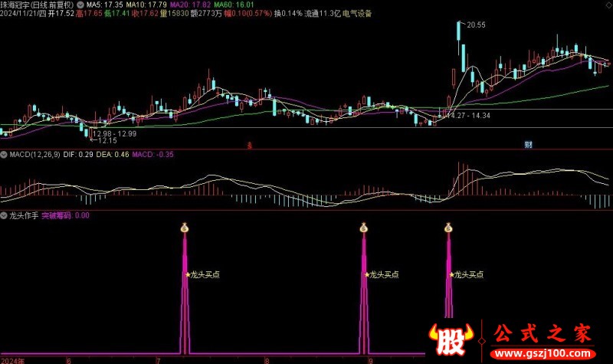Click the MACD: -0.35 value
The height and width of the screenshot is (364, 613).
pos(152,155)
